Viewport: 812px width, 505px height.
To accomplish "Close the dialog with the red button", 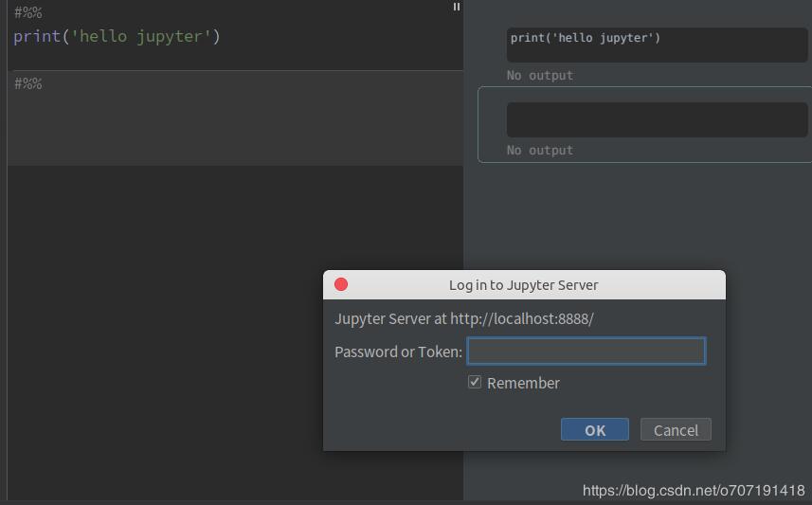I will click(341, 284).
